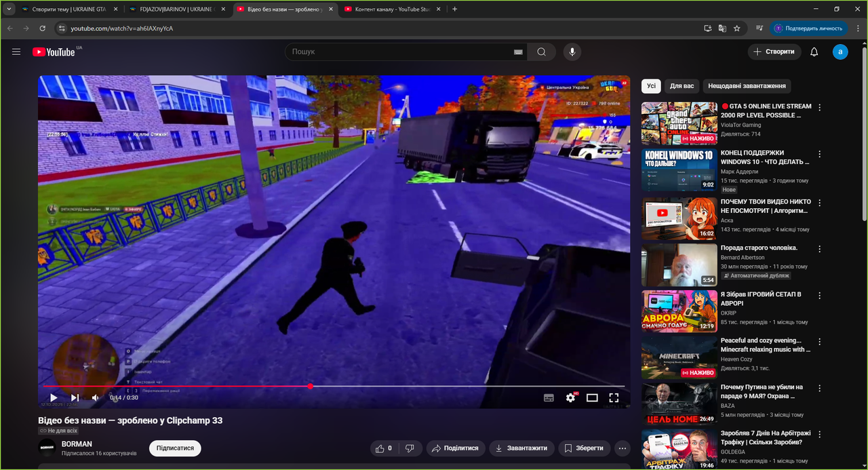The width and height of the screenshot is (868, 470).
Task: Click the red progress scrubber dot
Action: pos(310,386)
